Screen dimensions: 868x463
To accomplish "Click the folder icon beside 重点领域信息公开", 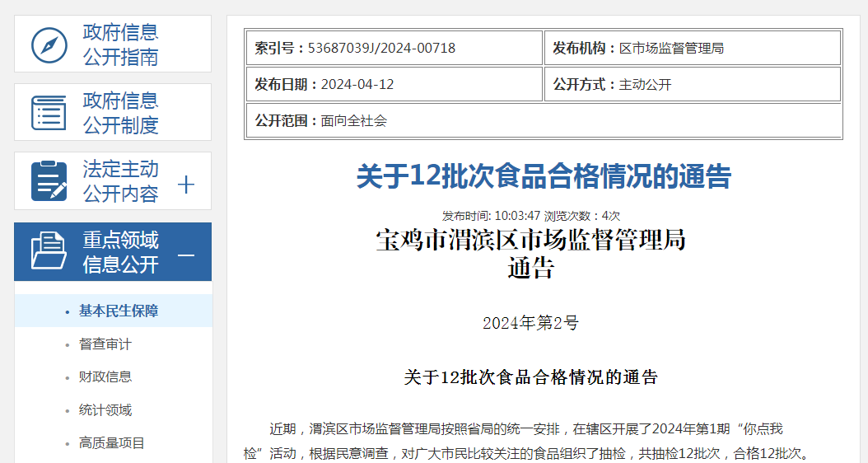I will click(49, 250).
